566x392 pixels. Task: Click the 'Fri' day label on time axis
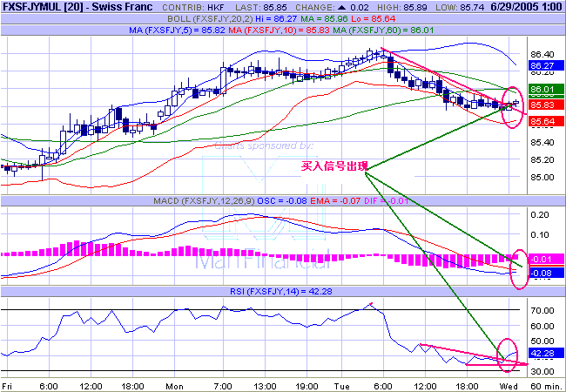[x=7, y=386]
